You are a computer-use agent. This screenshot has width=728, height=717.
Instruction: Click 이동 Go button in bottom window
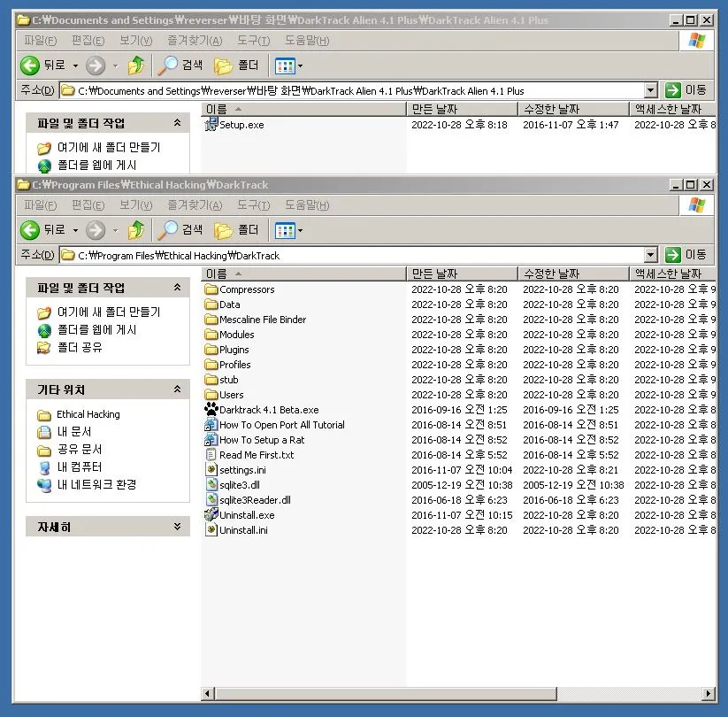tap(686, 255)
